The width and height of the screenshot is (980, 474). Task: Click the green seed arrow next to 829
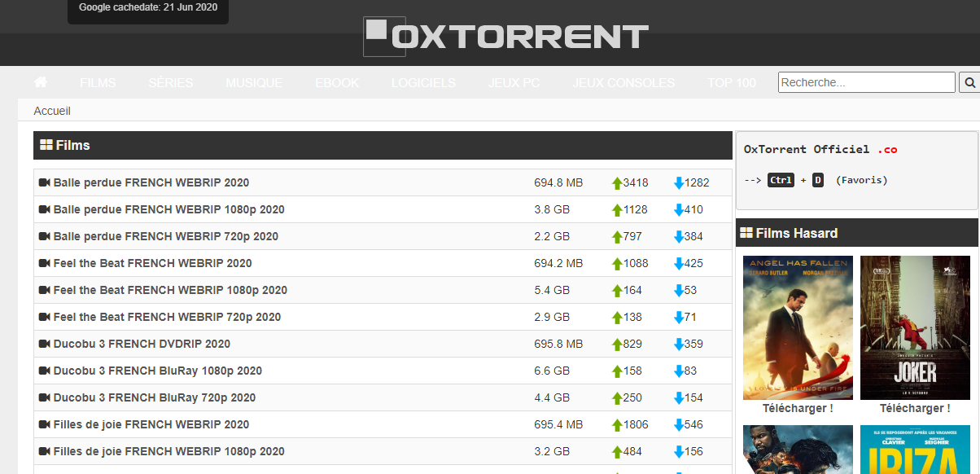coord(617,345)
